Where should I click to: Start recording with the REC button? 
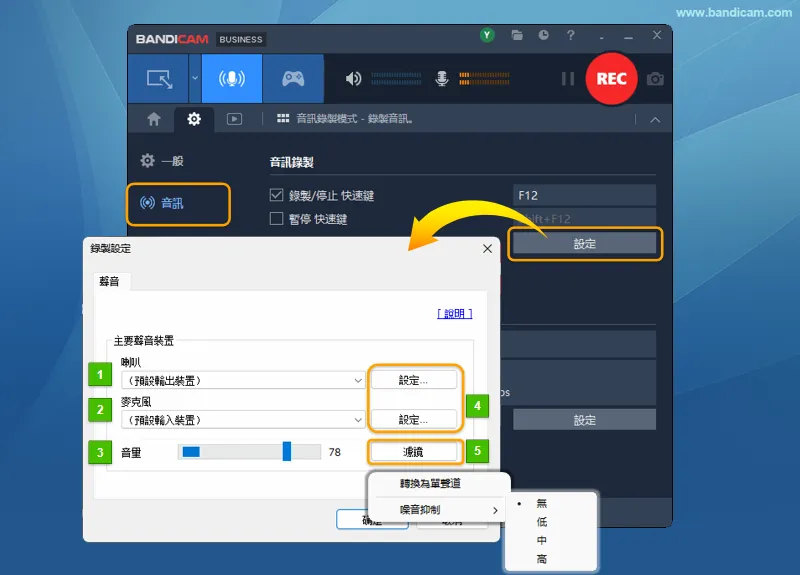[611, 79]
